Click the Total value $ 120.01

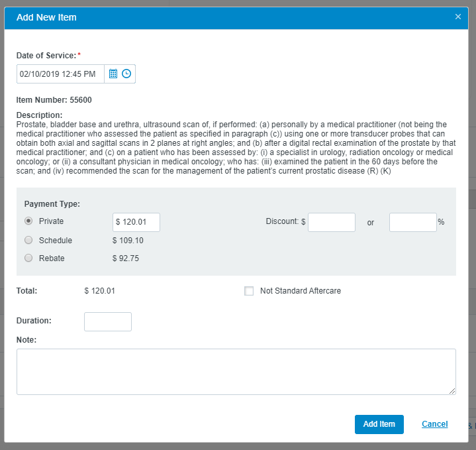tap(99, 291)
